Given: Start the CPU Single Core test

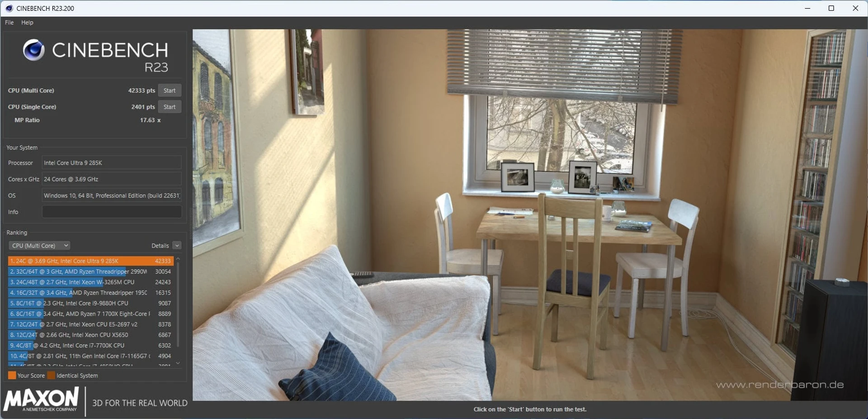Looking at the screenshot, I should tap(170, 107).
